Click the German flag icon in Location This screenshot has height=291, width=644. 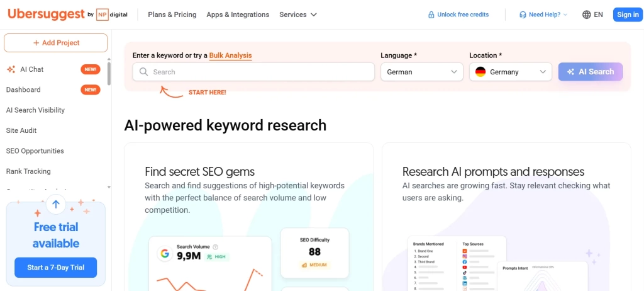[x=480, y=72]
